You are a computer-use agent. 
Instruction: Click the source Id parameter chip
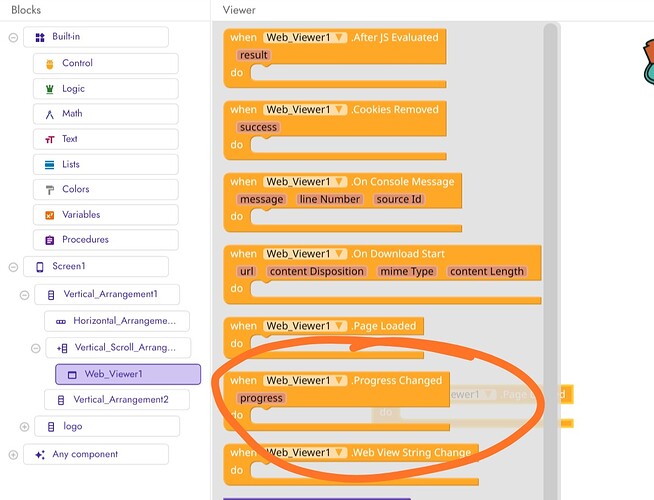399,199
